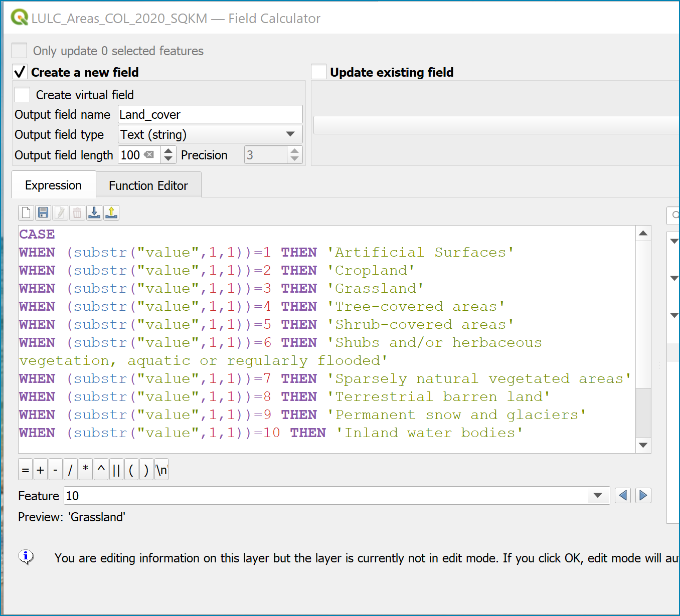The image size is (680, 616).
Task: Click the Output field name input
Action: [x=211, y=114]
